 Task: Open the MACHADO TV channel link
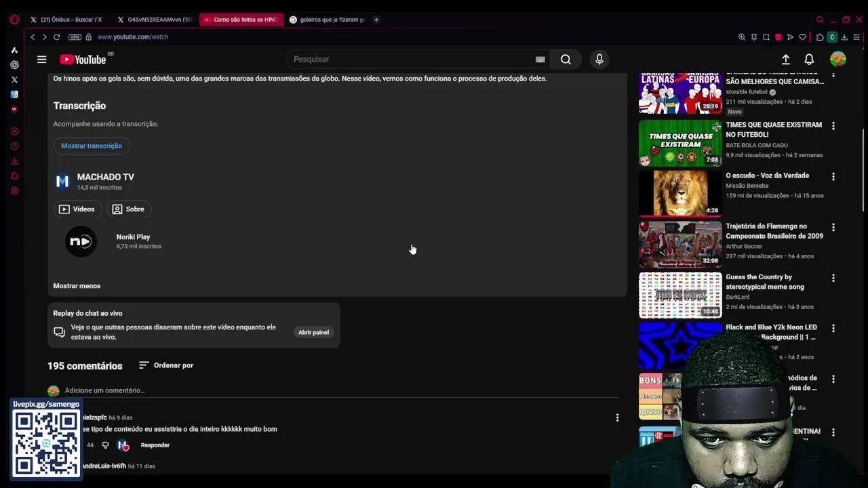[x=105, y=177]
